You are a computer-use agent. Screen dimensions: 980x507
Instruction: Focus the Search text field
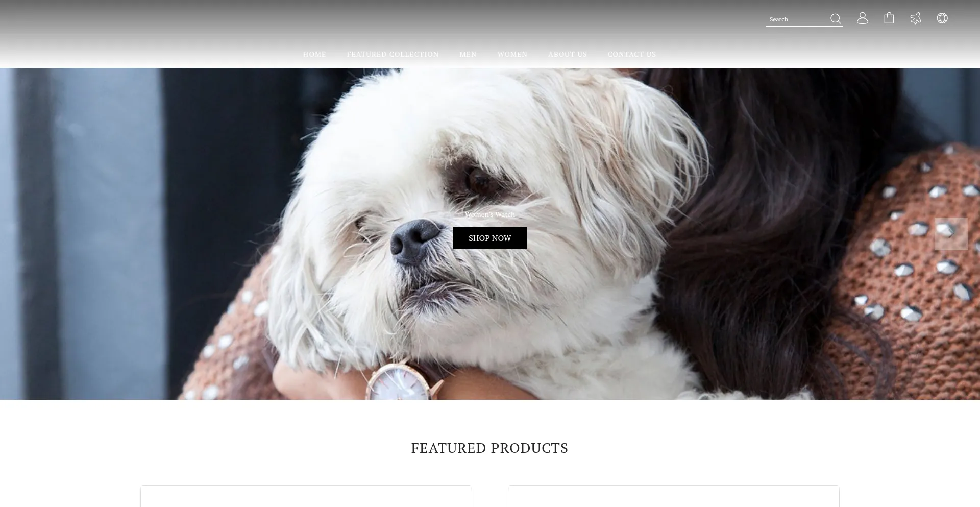pyautogui.click(x=797, y=19)
